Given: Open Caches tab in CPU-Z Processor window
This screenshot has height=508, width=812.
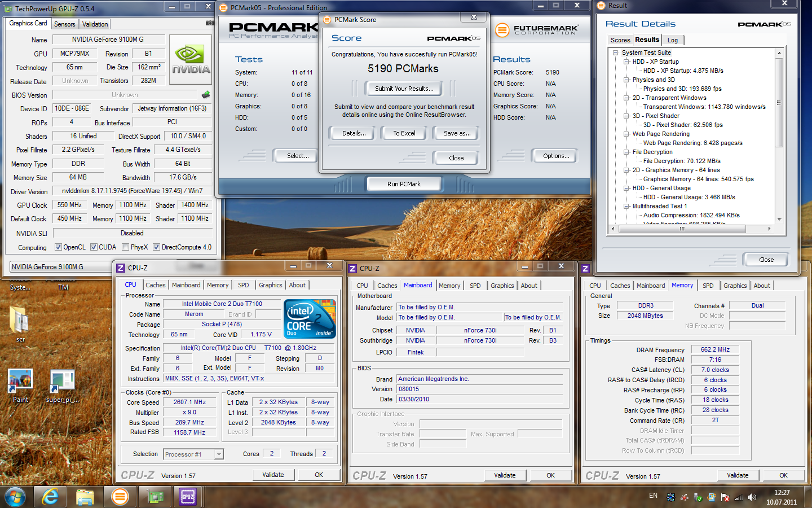Looking at the screenshot, I should 155,286.
